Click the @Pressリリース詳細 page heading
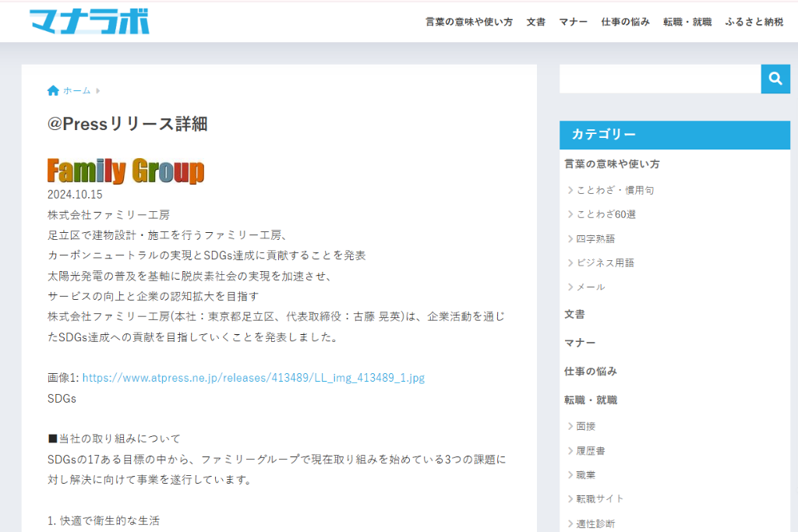 point(127,124)
